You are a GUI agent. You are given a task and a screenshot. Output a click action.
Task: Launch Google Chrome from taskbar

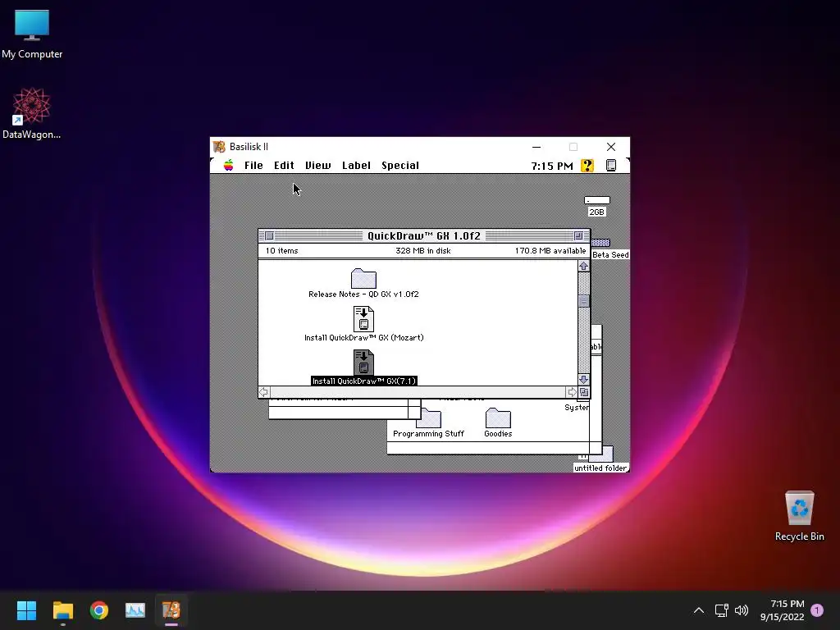[99, 610]
